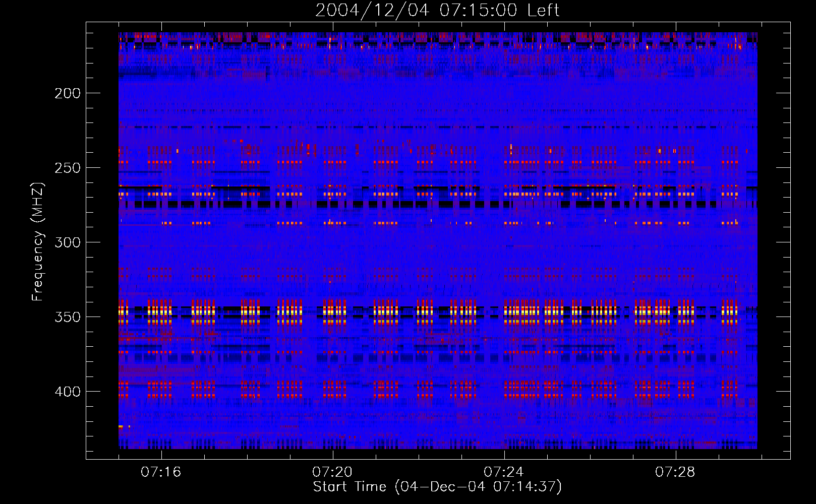Click the 07:16 time tick label
The height and width of the screenshot is (504, 816).
point(161,472)
